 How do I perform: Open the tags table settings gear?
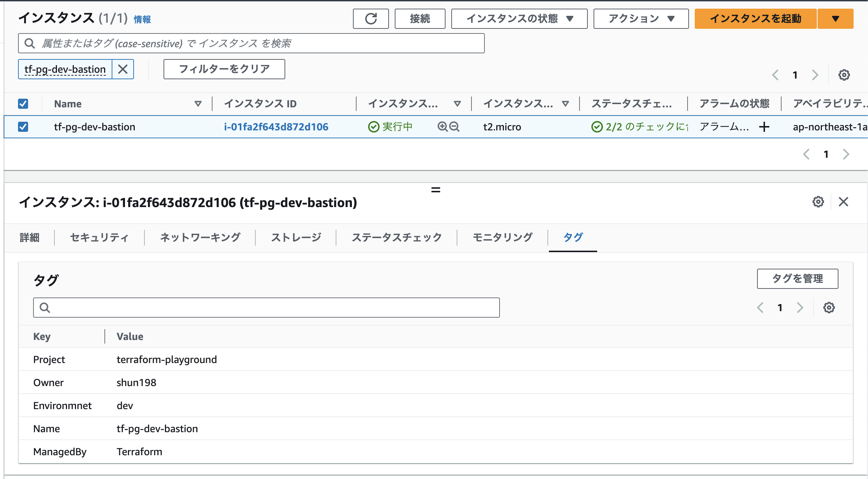click(829, 307)
